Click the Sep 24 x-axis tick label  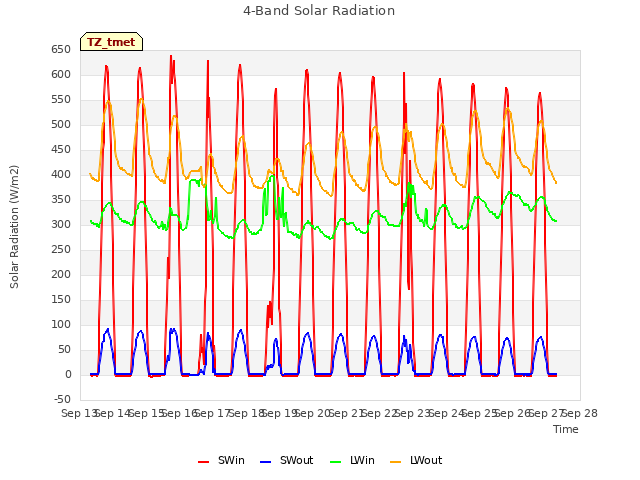[447, 413]
